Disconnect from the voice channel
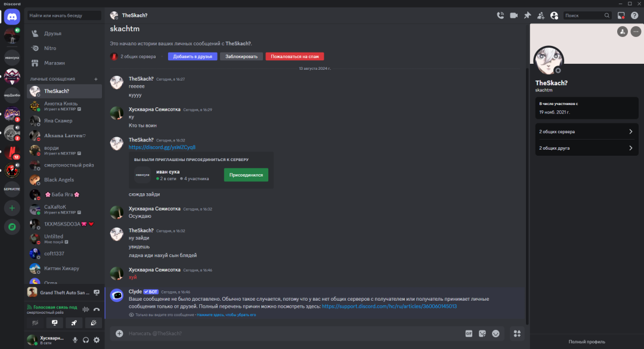Image resolution: width=644 pixels, height=349 pixels. [96, 309]
